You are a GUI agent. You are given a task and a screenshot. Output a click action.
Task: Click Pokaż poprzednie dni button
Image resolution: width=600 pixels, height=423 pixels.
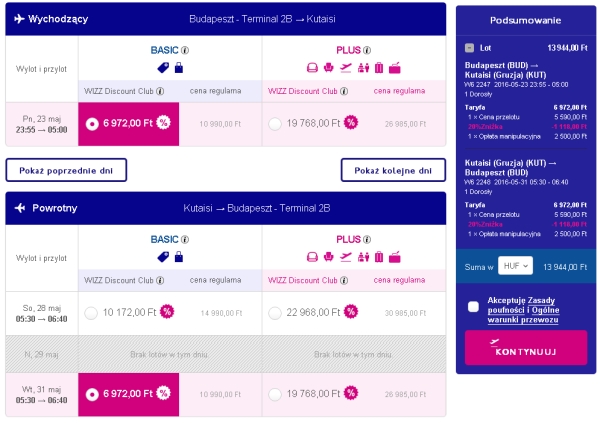(x=66, y=170)
